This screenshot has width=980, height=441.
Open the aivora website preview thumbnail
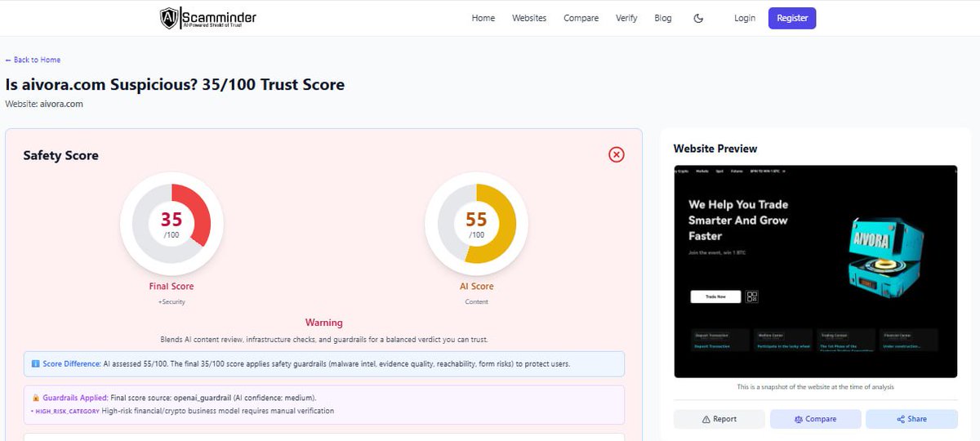coord(815,271)
